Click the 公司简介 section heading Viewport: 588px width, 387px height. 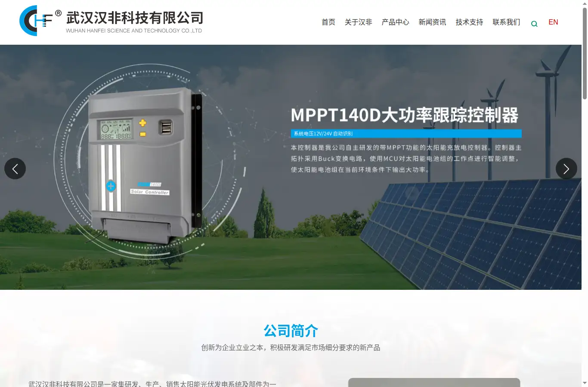(x=291, y=331)
